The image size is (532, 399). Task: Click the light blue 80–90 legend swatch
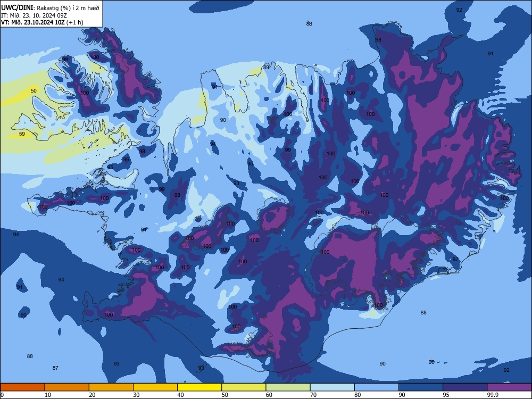click(377, 387)
